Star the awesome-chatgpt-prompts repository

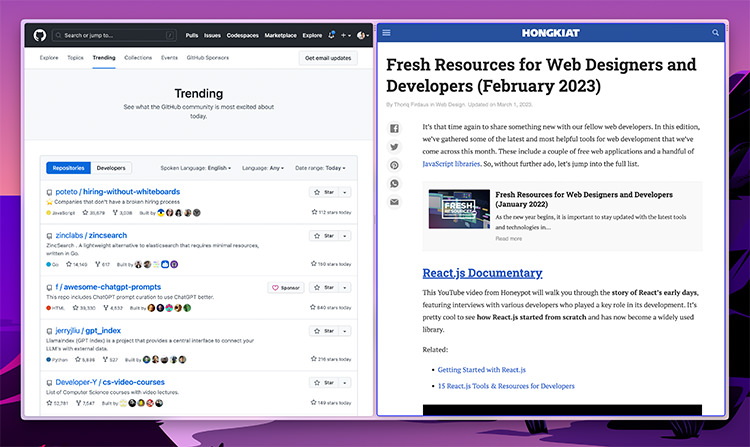[x=324, y=287]
